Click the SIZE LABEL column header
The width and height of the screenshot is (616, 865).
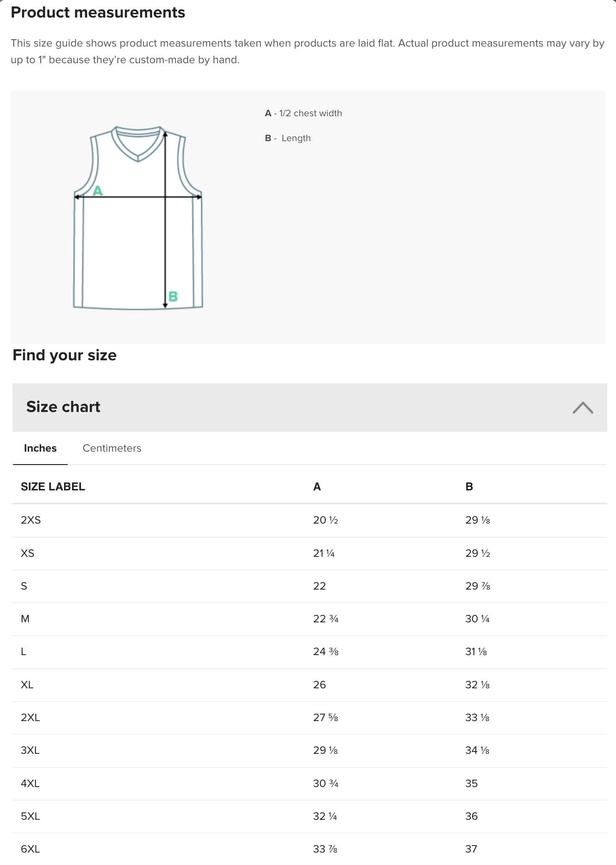(x=53, y=486)
